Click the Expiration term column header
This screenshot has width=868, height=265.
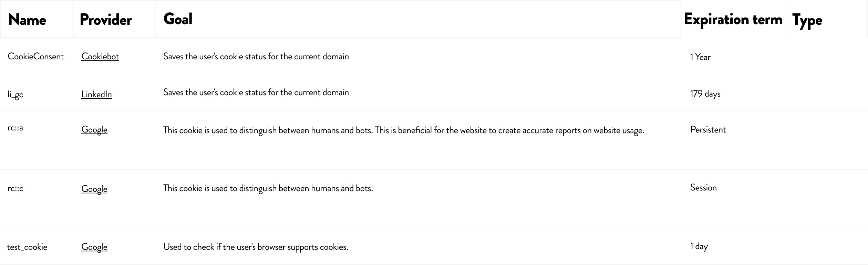point(733,19)
